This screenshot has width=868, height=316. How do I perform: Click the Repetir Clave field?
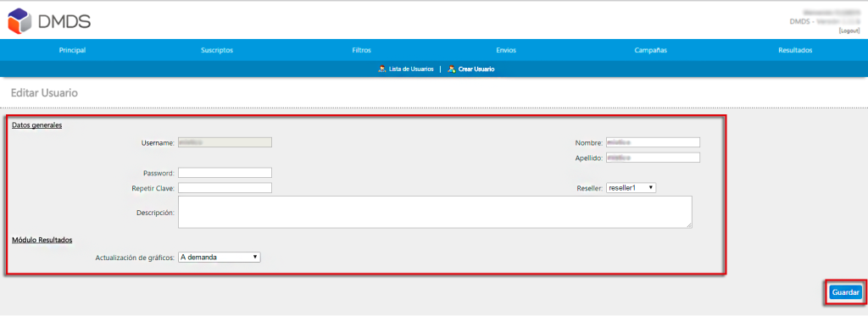point(225,188)
